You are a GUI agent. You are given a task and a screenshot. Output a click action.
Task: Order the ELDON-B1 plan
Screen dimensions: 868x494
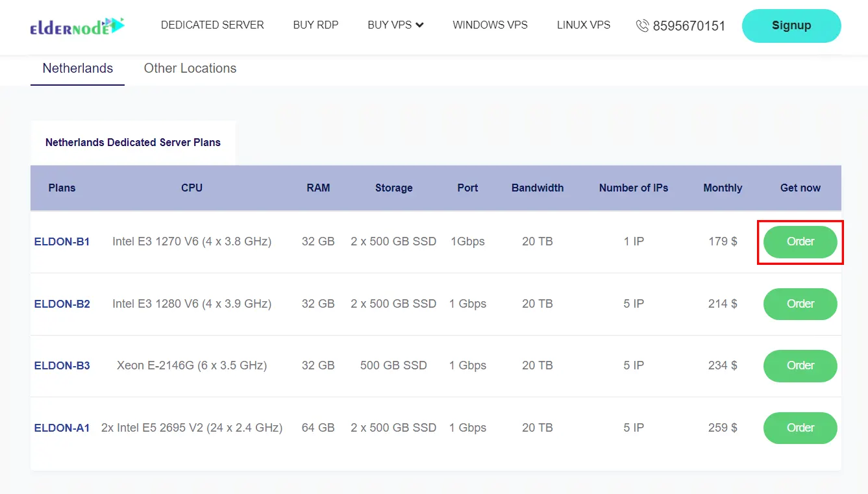(800, 242)
